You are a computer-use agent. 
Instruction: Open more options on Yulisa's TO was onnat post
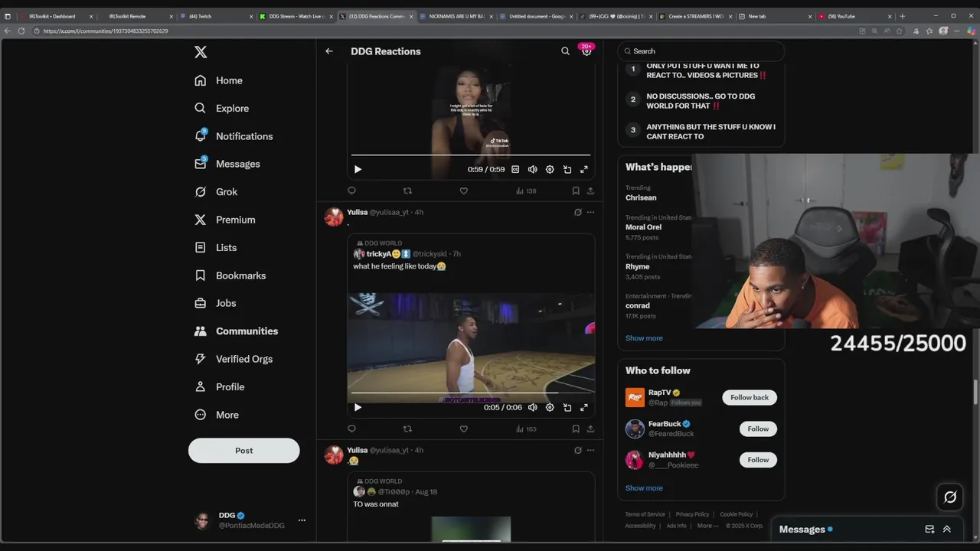point(590,450)
